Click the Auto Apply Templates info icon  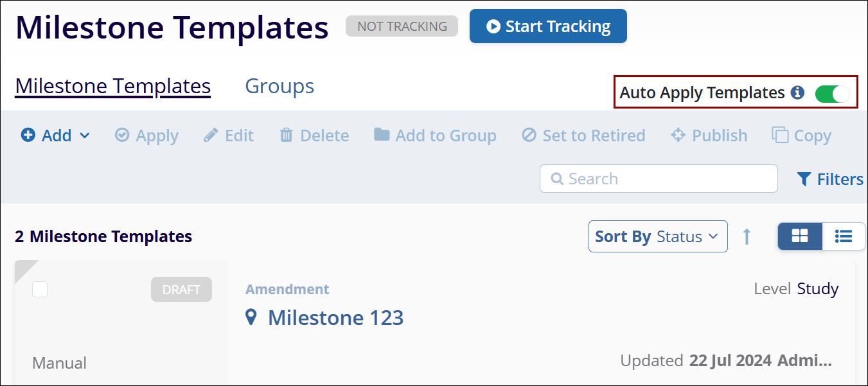(797, 92)
